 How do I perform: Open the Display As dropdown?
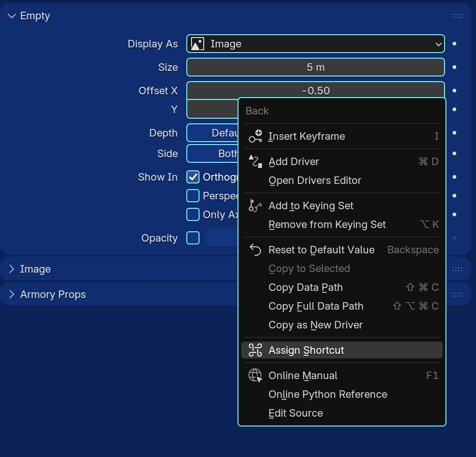tap(316, 44)
